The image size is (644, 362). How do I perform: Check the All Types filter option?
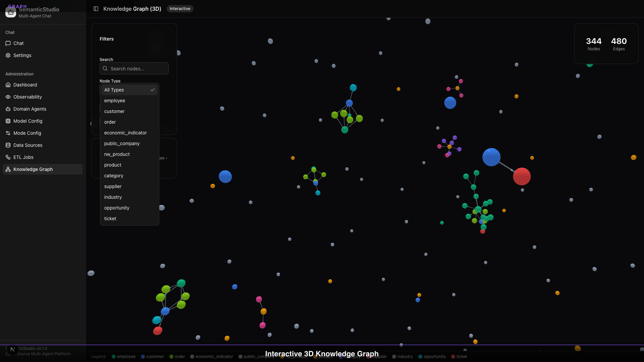pos(114,90)
